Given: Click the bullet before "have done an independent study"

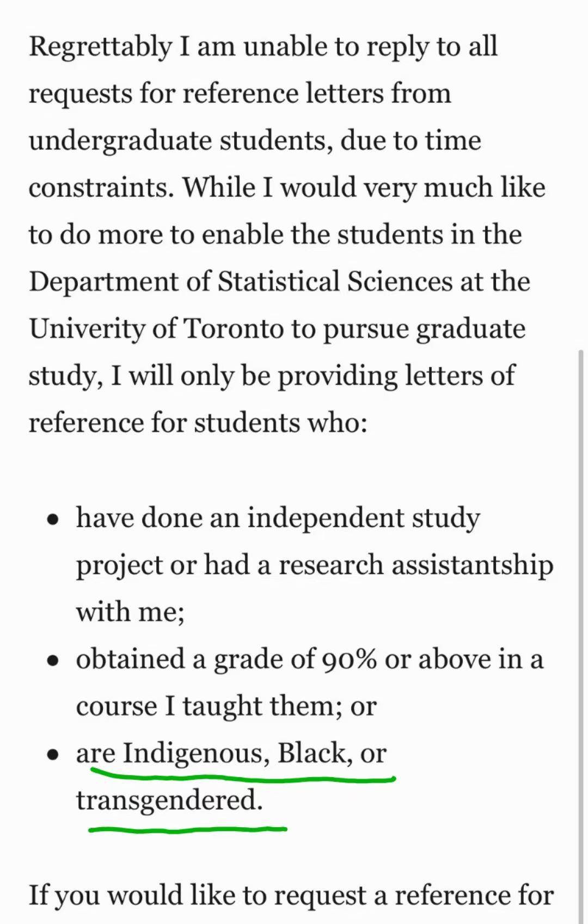Looking at the screenshot, I should click(53, 520).
